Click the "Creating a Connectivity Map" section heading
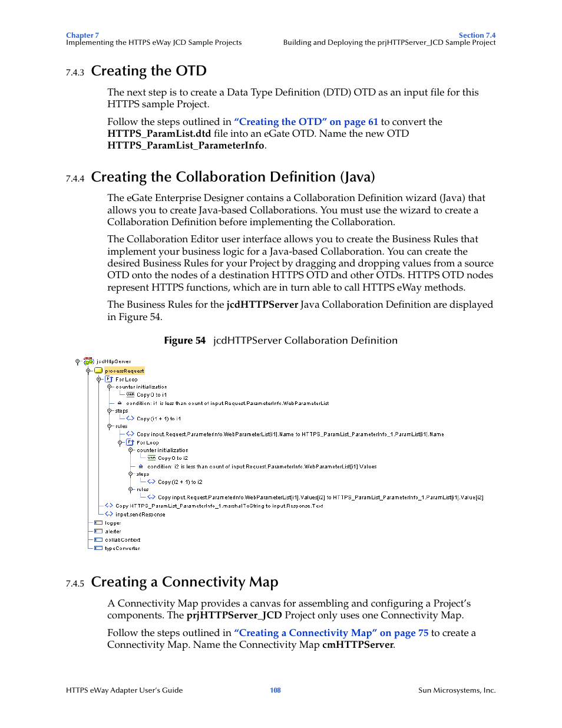 point(184,582)
